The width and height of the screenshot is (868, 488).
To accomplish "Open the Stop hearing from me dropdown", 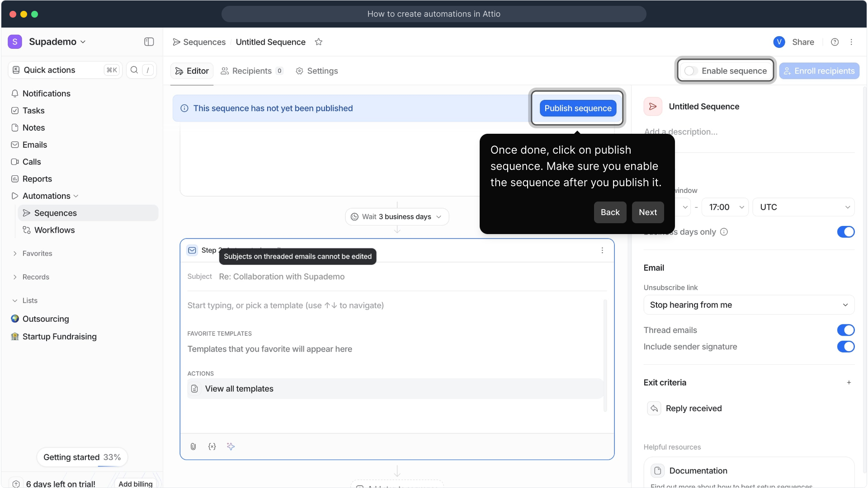I will point(749,305).
